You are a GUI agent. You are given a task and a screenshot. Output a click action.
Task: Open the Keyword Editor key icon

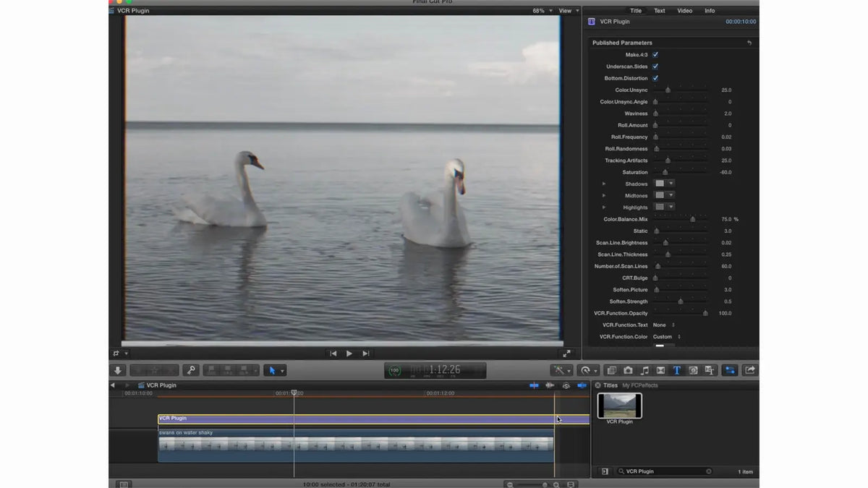point(191,370)
